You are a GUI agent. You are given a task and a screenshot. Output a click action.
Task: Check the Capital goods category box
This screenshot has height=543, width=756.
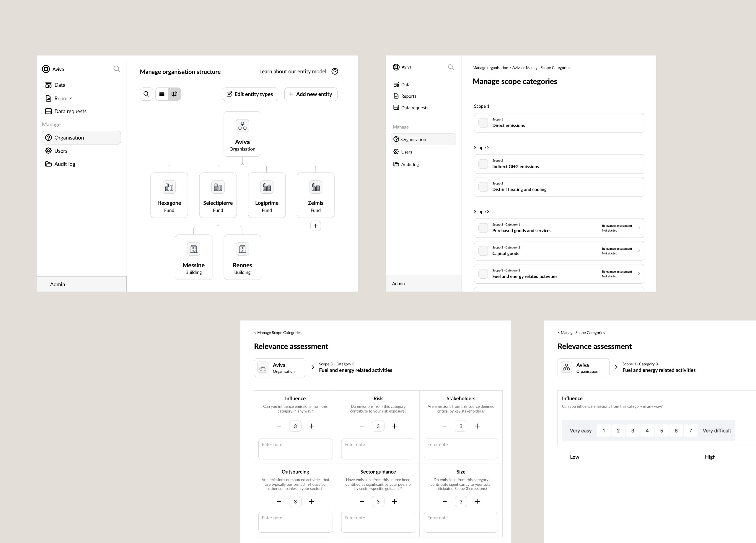pyautogui.click(x=483, y=251)
